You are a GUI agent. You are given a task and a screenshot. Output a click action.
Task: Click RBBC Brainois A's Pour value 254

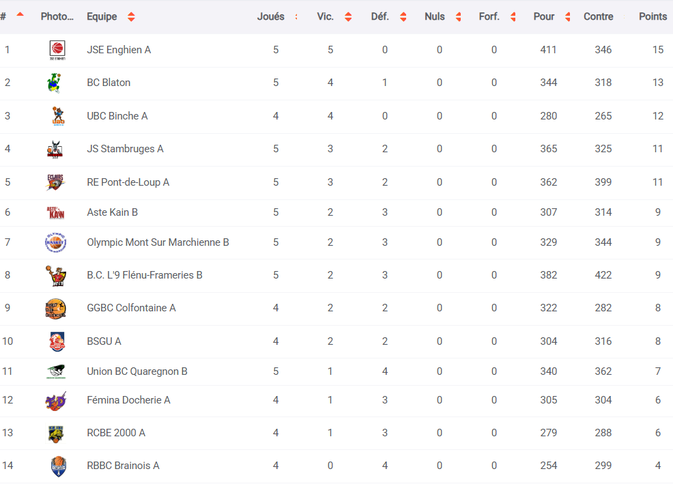pos(549,465)
